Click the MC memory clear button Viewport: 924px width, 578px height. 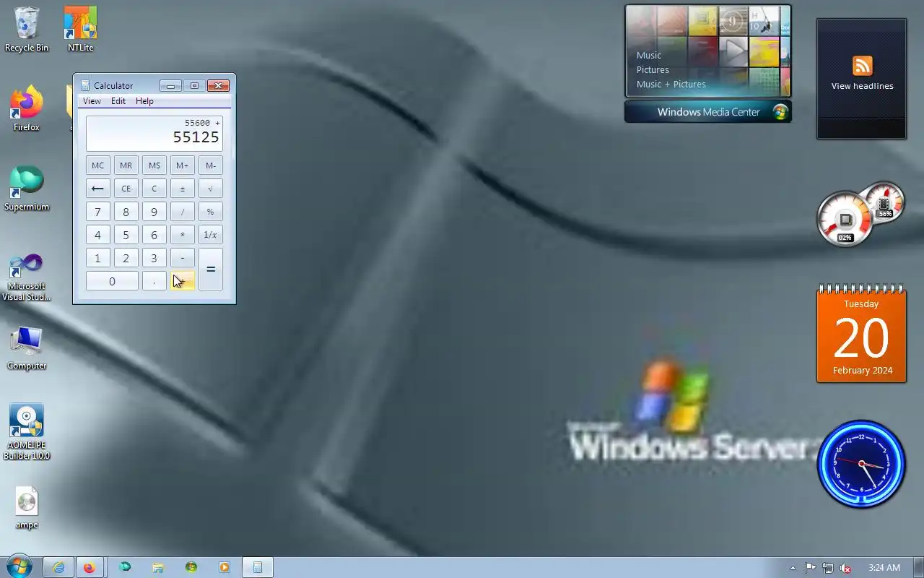click(97, 165)
